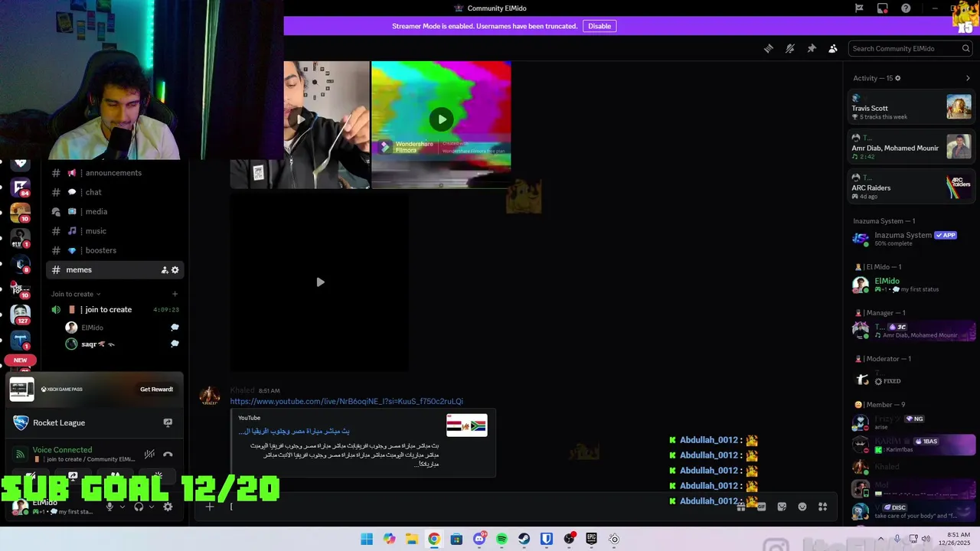Screen dimensions: 980x551
Task: Open User Settings gear icon
Action: pyautogui.click(x=168, y=507)
